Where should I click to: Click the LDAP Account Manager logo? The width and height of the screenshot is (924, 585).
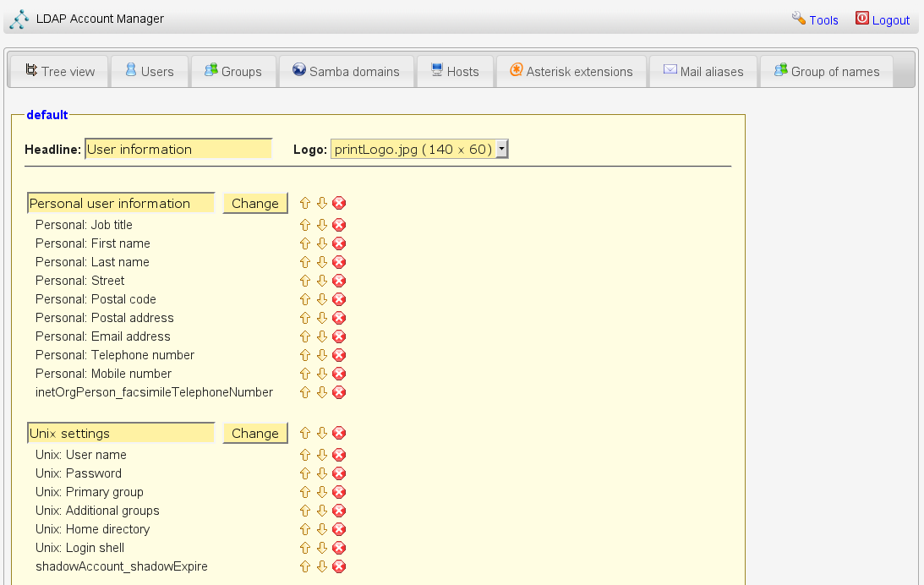click(19, 19)
